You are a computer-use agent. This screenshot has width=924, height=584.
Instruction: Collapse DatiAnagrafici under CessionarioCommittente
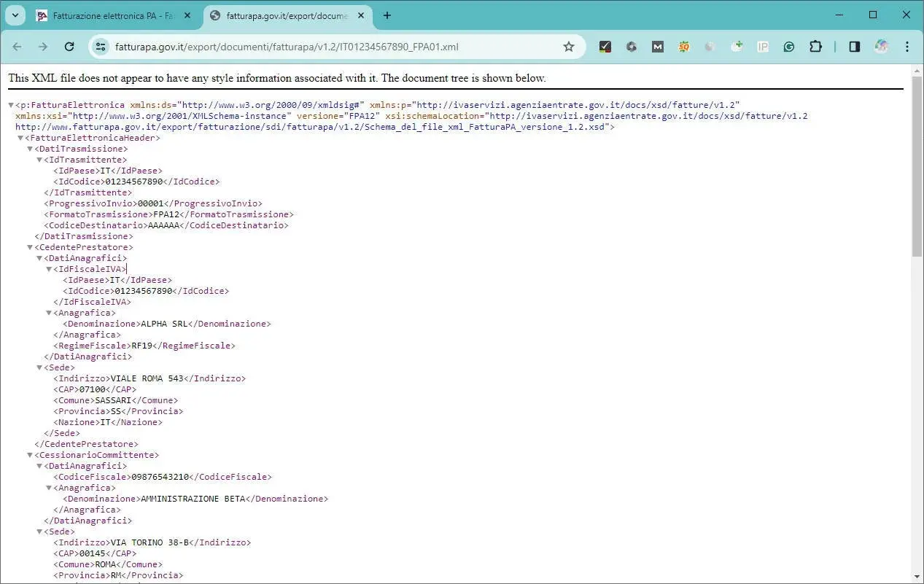39,466
